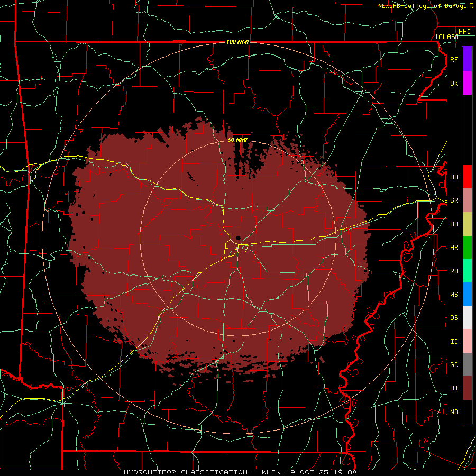The image size is (476, 476).
Task: Click the white DS legend swatch
Action: (467, 317)
